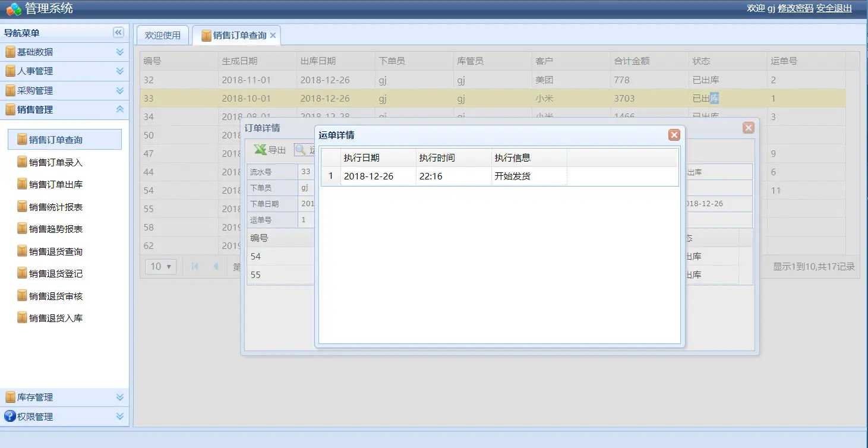Click row 54 in 订单详情 item list
The height and width of the screenshot is (448, 868).
pyautogui.click(x=280, y=256)
